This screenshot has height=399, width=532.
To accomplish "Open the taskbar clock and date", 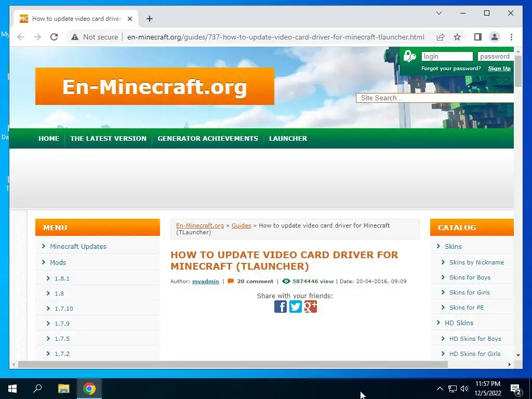I will [x=487, y=389].
